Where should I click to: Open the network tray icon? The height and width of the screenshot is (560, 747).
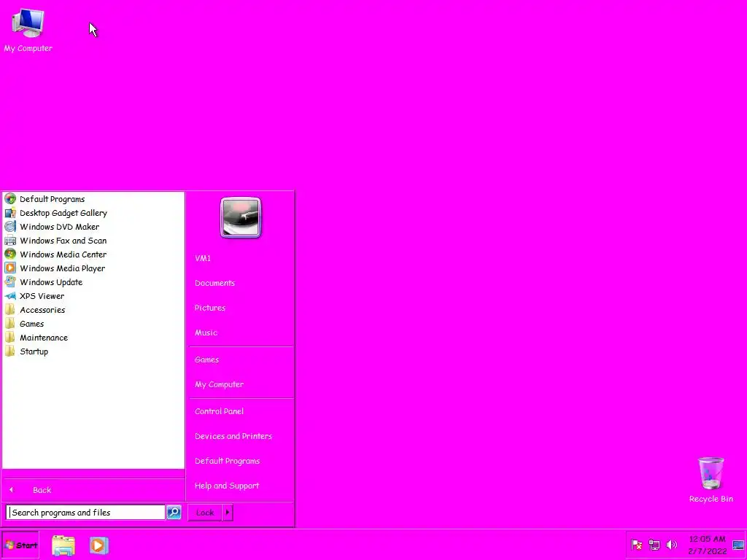pos(654,545)
